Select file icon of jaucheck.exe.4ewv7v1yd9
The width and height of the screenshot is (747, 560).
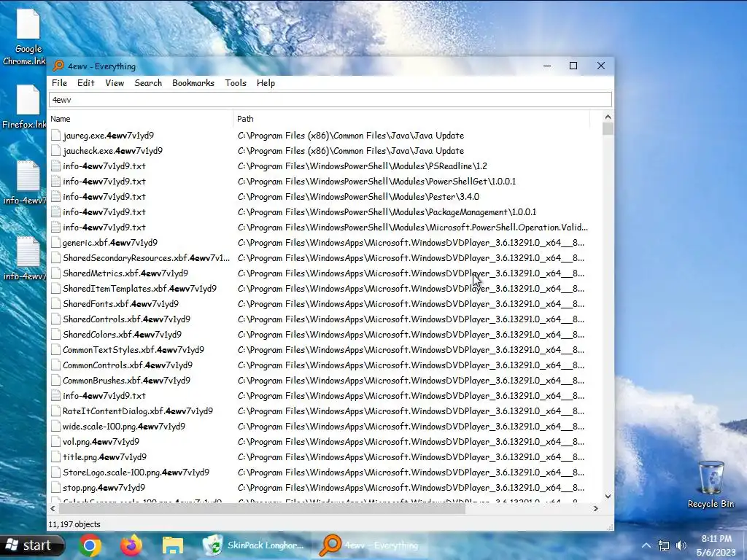pos(55,151)
